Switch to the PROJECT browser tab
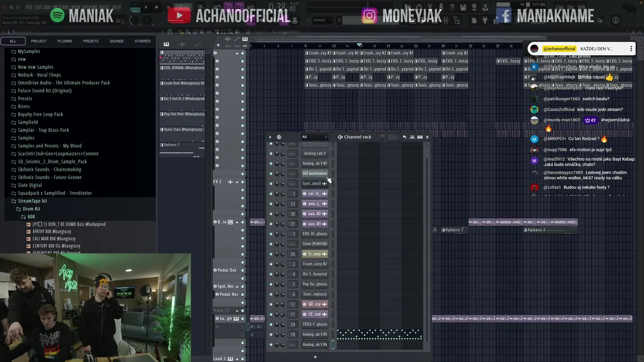This screenshot has height=362, width=644. (39, 41)
